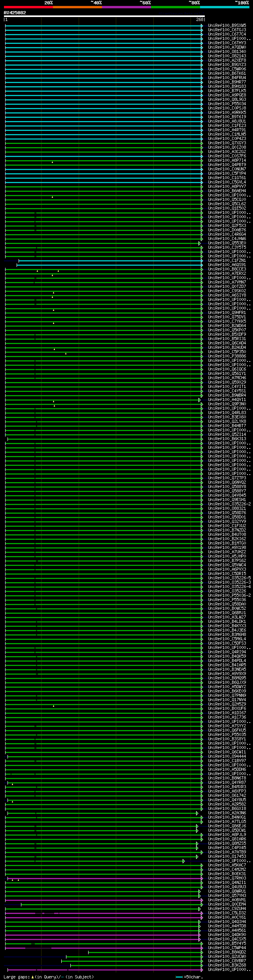This screenshot has width=253, height=980.
Task: Click the red 20% legend segment
Action: pos(28,7)
